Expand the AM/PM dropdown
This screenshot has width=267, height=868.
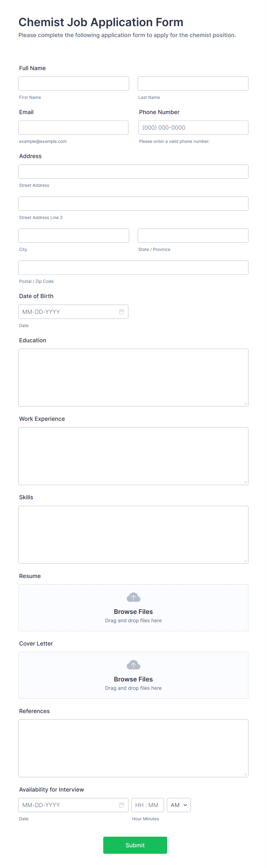tap(179, 805)
